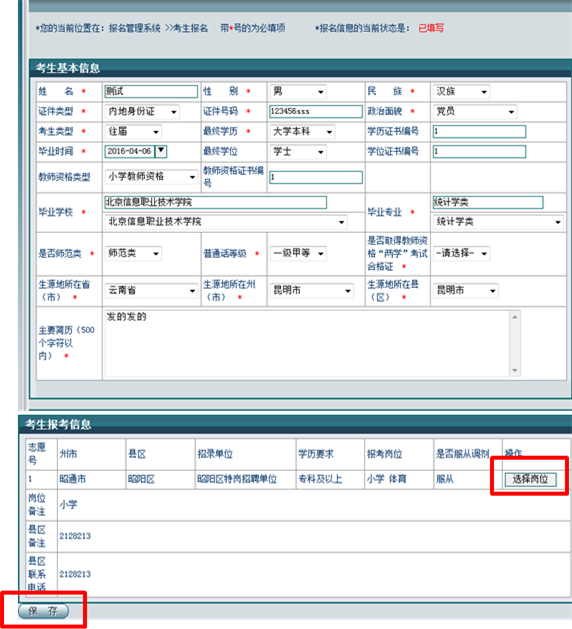Open the 毕业学校 dropdown list below text field
The image size is (572, 629).
tap(226, 222)
